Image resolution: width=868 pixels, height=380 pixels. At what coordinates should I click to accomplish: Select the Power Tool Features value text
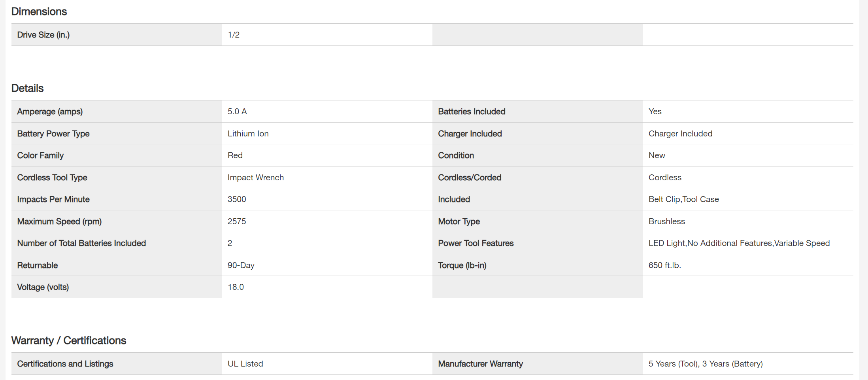tap(739, 243)
